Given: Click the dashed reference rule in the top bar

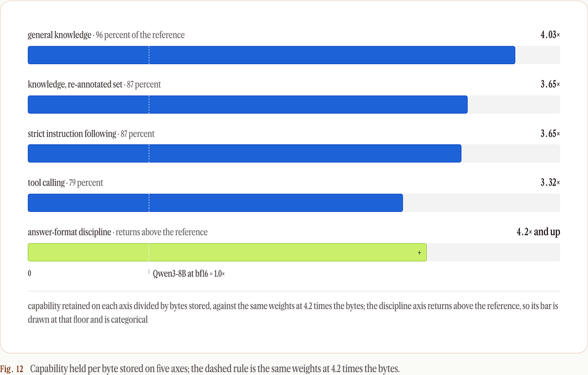Looking at the screenshot, I should [x=149, y=55].
